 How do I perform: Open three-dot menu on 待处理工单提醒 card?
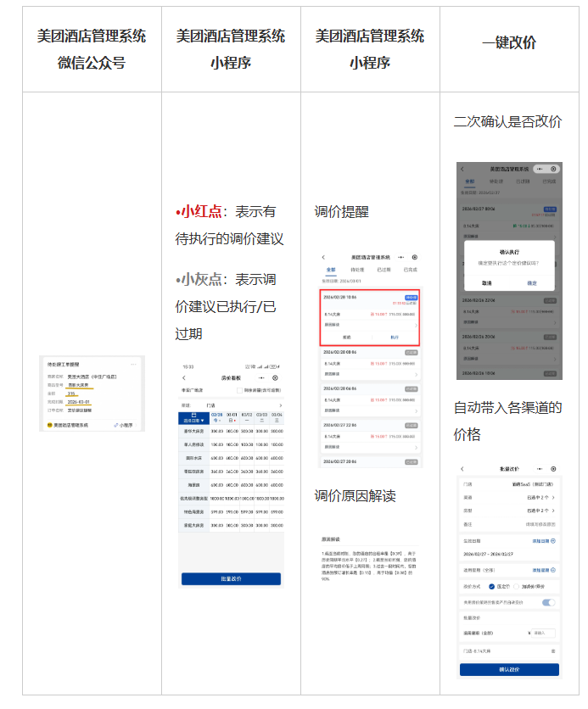tap(133, 365)
